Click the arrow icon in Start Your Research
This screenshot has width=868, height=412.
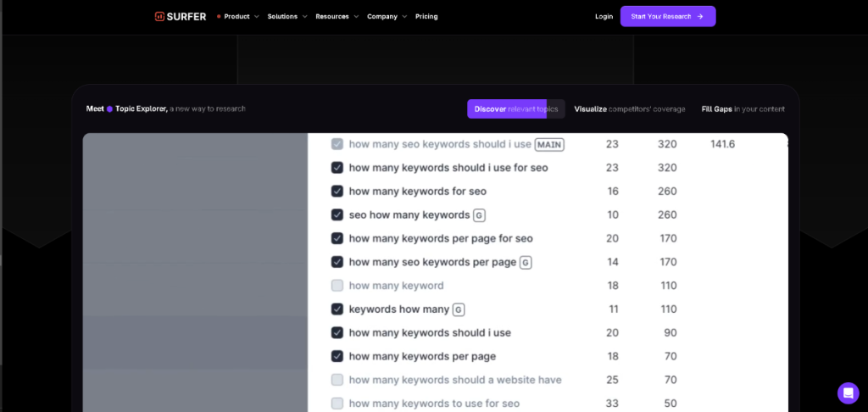point(700,17)
